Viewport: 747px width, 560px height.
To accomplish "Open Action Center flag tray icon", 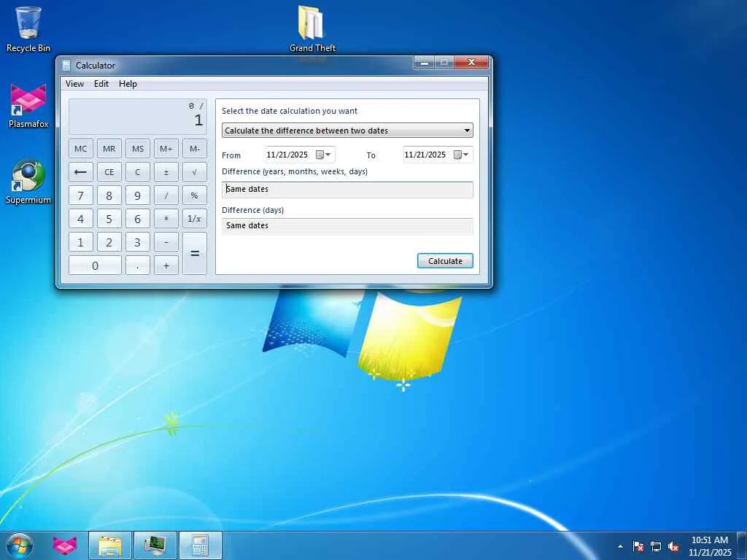I will coord(638,546).
